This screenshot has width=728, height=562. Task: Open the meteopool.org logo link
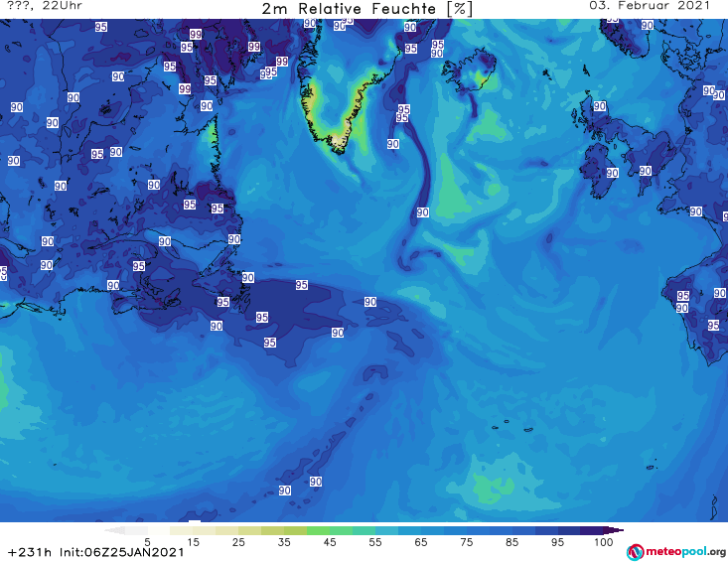click(676, 552)
